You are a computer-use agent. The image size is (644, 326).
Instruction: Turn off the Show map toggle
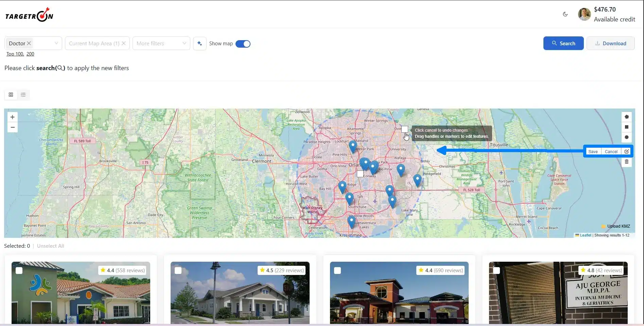coord(243,44)
